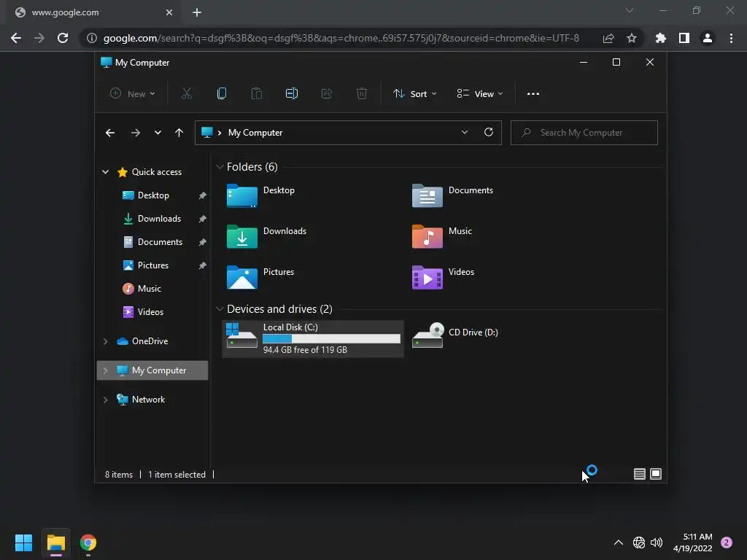Viewport: 747px width, 560px height.
Task: Open the New item dropdown
Action: pos(133,94)
